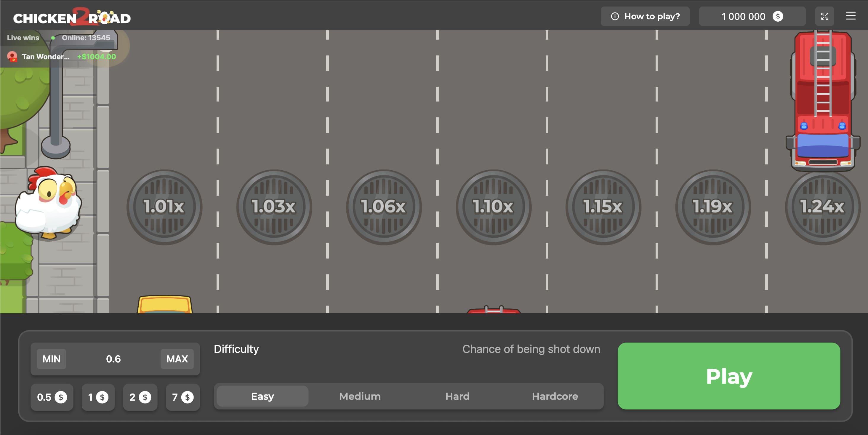
Task: Click the fullscreen expand icon
Action: tap(824, 16)
